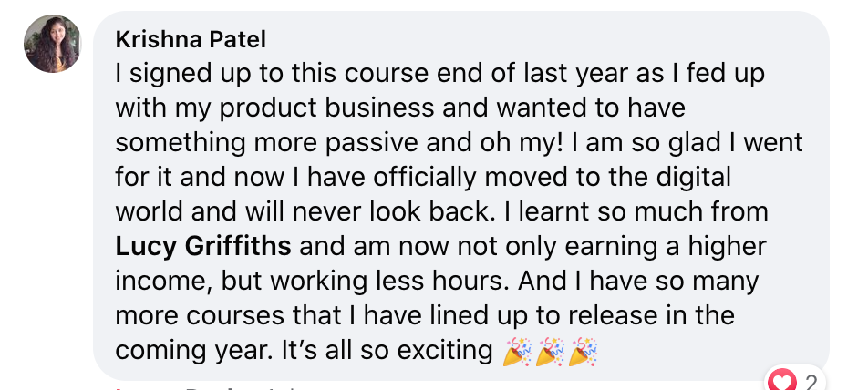View reaction count showing 2
The height and width of the screenshot is (390, 868).
811,383
